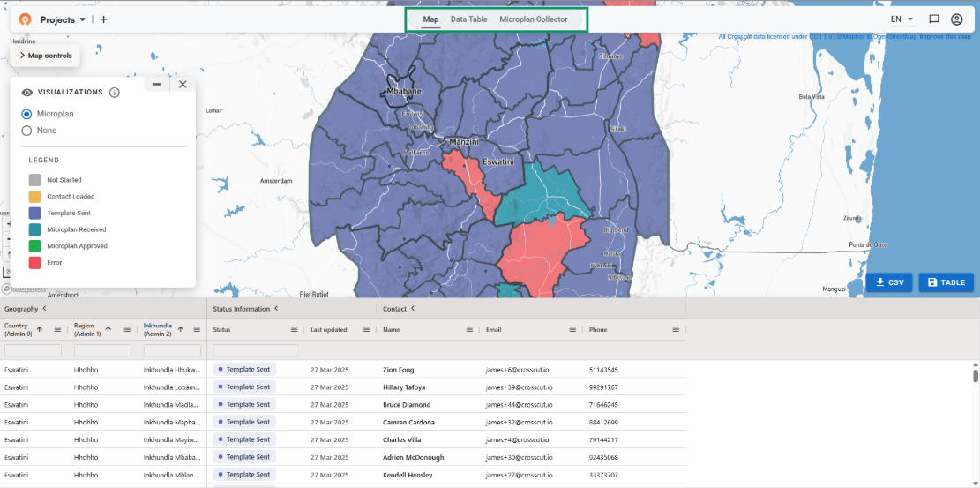Image resolution: width=980 pixels, height=488 pixels.
Task: Click the table vertical scrollbar
Action: coord(976,375)
